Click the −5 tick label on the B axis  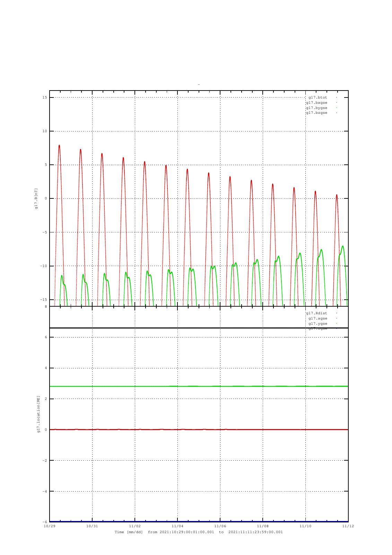45,232
